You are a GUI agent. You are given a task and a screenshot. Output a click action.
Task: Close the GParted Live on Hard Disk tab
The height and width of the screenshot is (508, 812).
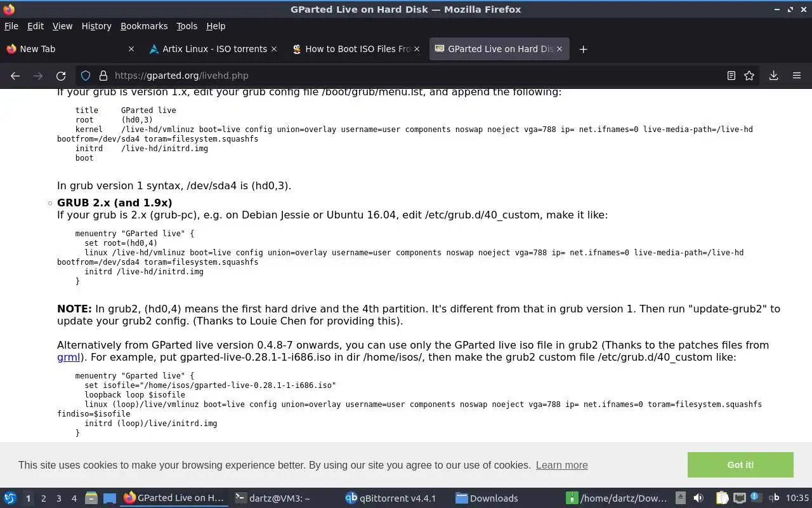(x=560, y=49)
